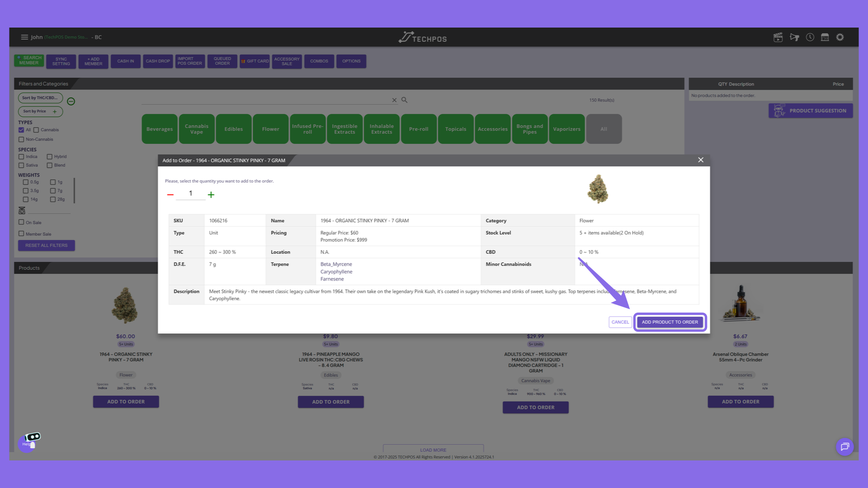Decrease quantity with the red minus
This screenshot has width=868, height=488.
(170, 195)
